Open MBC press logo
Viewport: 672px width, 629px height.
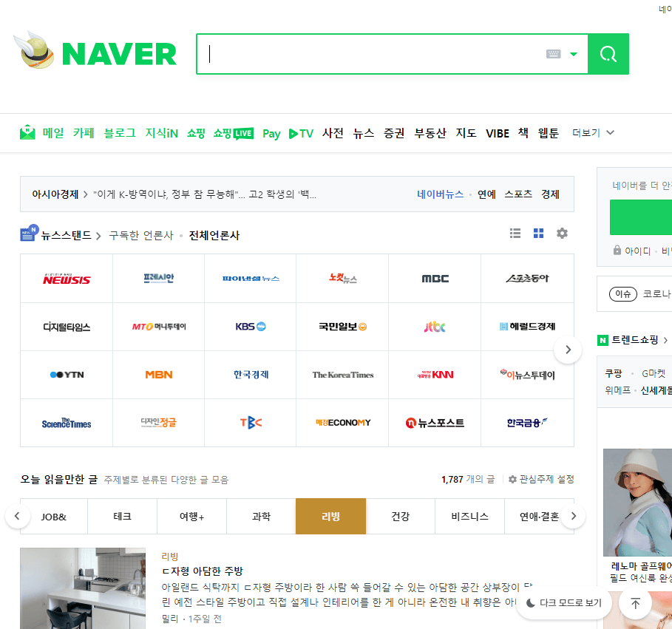435,279
